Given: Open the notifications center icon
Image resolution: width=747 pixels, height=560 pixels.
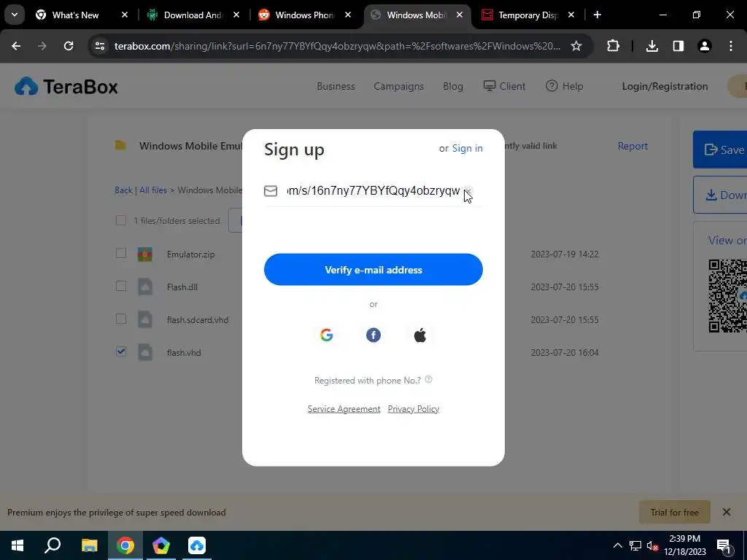Looking at the screenshot, I should 723,545.
